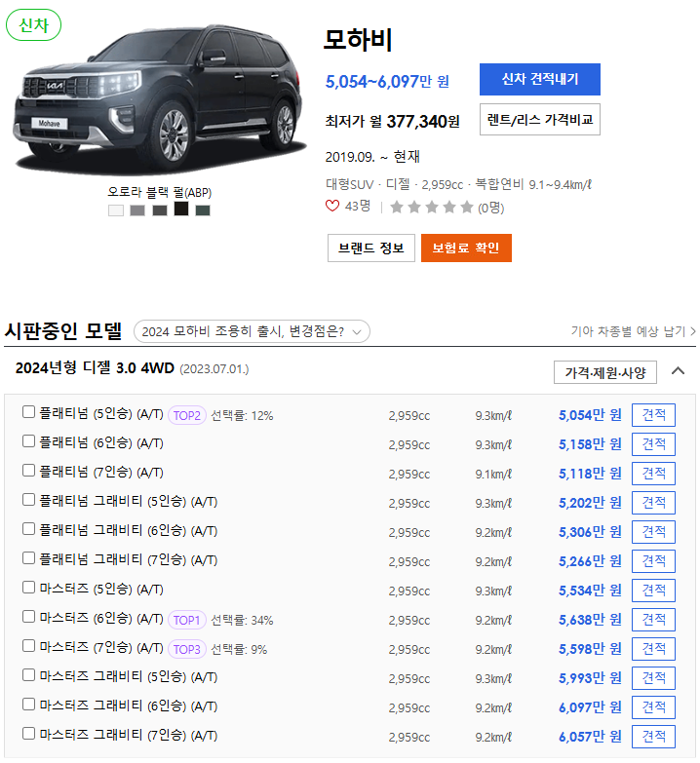Click the 모하비 title heading
Screen dimensions: 700x763
(358, 39)
